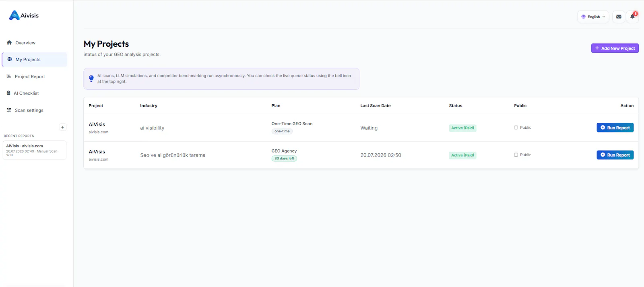Click the RECENT REPORTS section label
644x287 pixels.
tap(19, 136)
